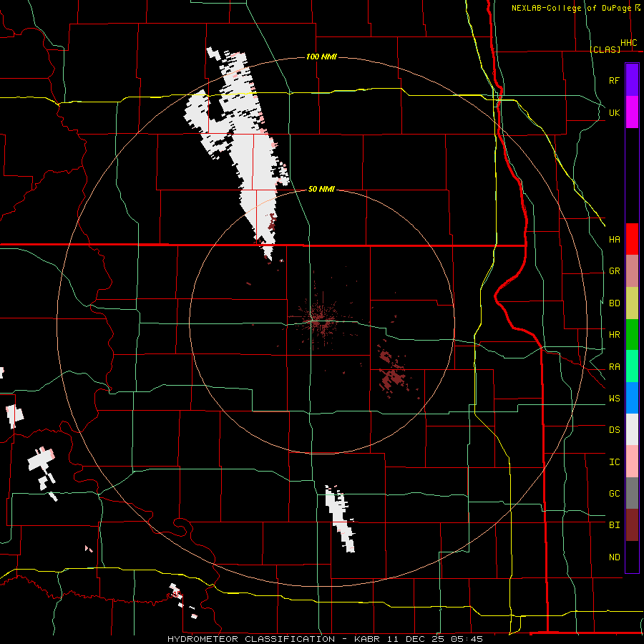Click the WS legend label
This screenshot has height=644, width=644.
tap(614, 399)
